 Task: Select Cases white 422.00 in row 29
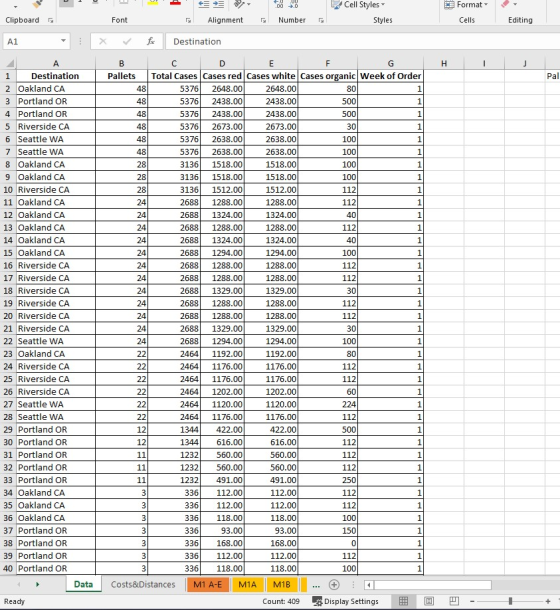[x=271, y=429]
